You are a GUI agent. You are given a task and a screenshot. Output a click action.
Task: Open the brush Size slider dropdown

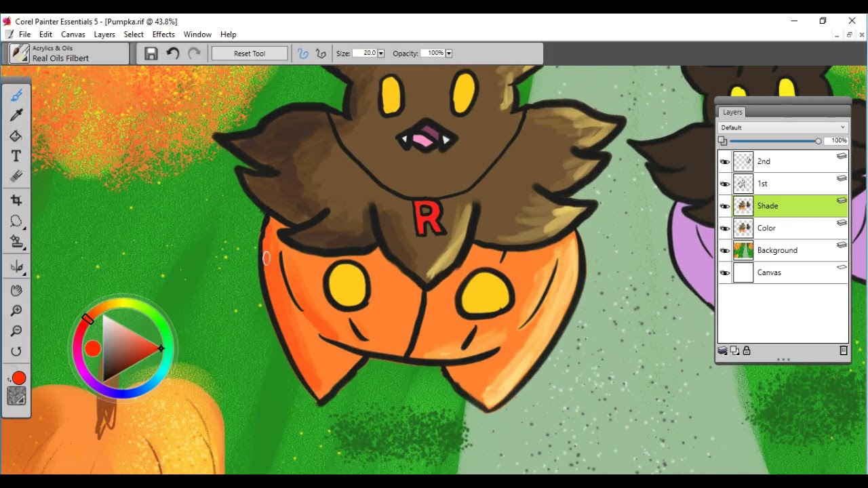(380, 54)
